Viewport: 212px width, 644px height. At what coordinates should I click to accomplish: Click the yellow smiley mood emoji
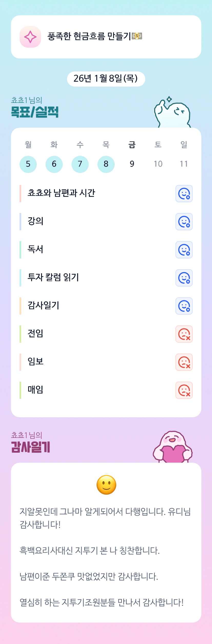tap(106, 485)
